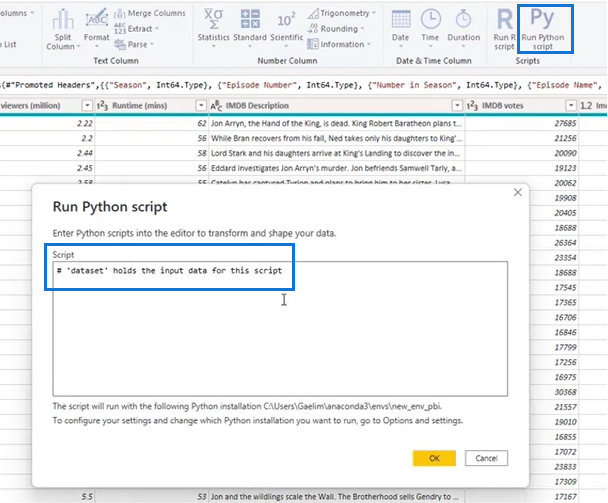Click the IMDB votes data type icon
The height and width of the screenshot is (503, 608).
click(x=472, y=105)
